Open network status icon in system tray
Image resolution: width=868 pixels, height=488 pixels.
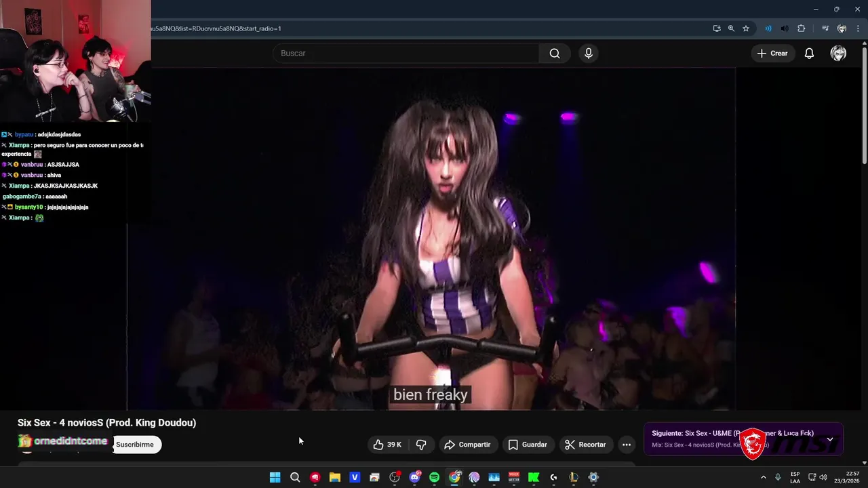[x=812, y=477]
